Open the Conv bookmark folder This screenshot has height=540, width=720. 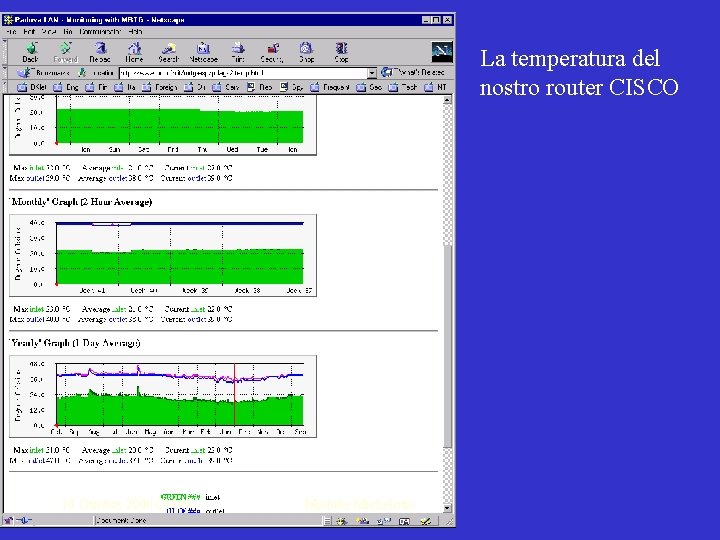(226, 87)
